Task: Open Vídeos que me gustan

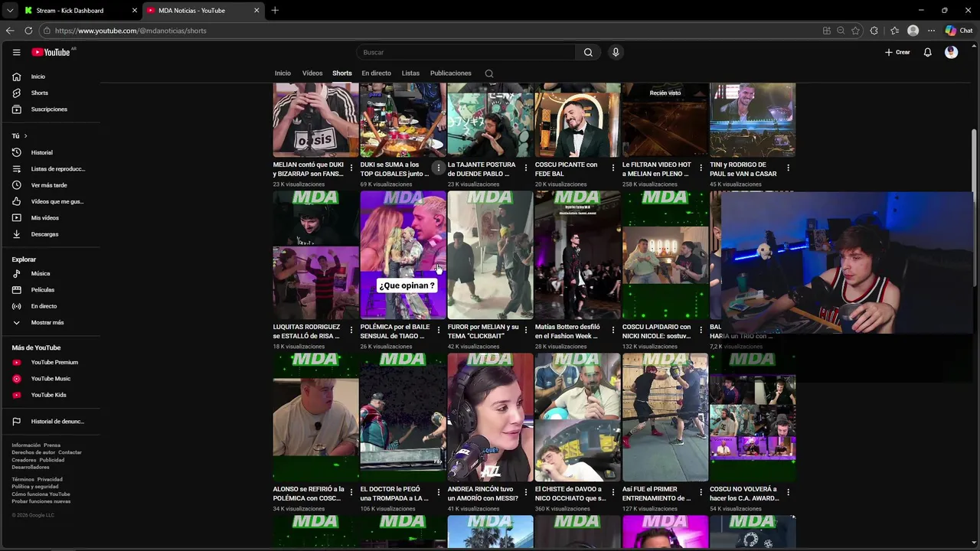Action: 50,201
